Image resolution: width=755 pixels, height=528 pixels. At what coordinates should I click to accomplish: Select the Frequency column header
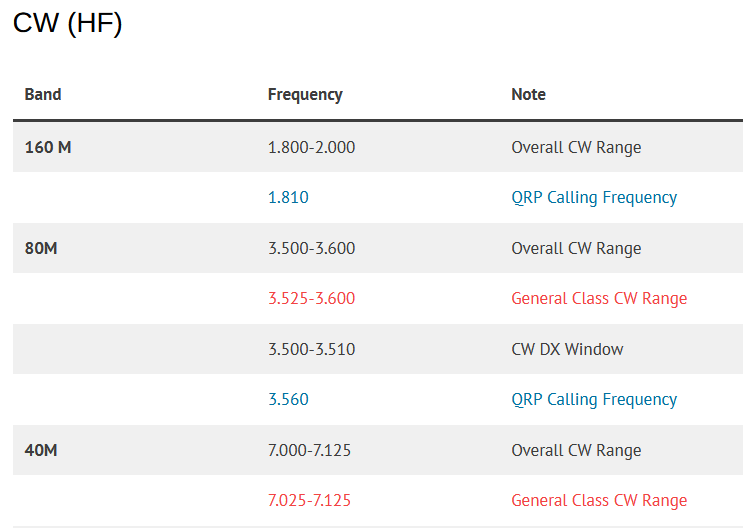[x=305, y=94]
